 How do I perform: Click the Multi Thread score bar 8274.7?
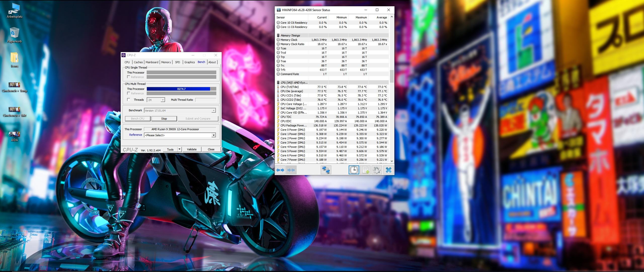tap(181, 89)
